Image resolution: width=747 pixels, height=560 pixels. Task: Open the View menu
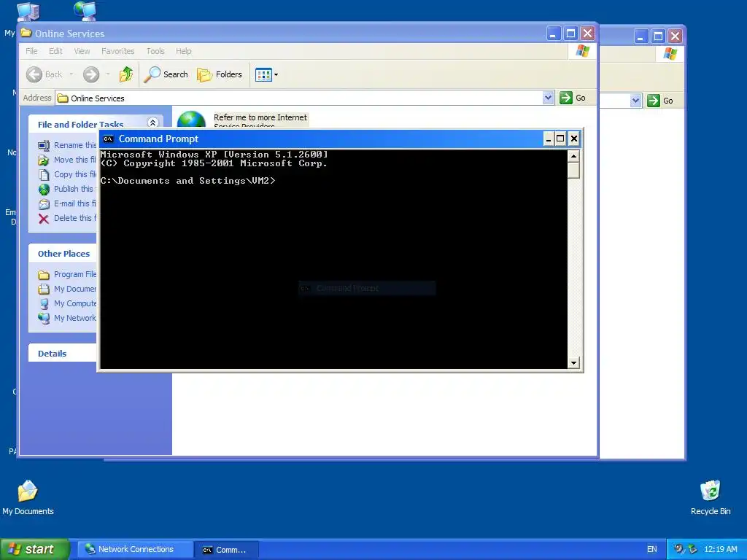click(82, 51)
